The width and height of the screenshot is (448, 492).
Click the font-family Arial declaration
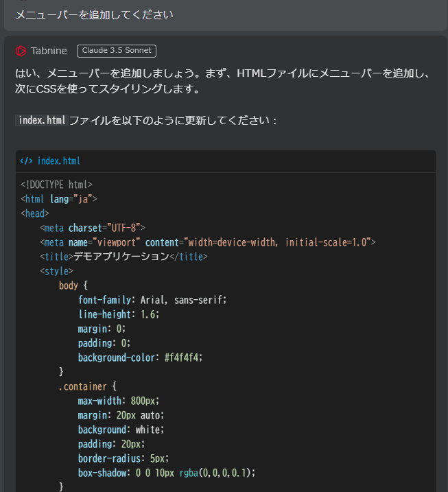pos(152,300)
